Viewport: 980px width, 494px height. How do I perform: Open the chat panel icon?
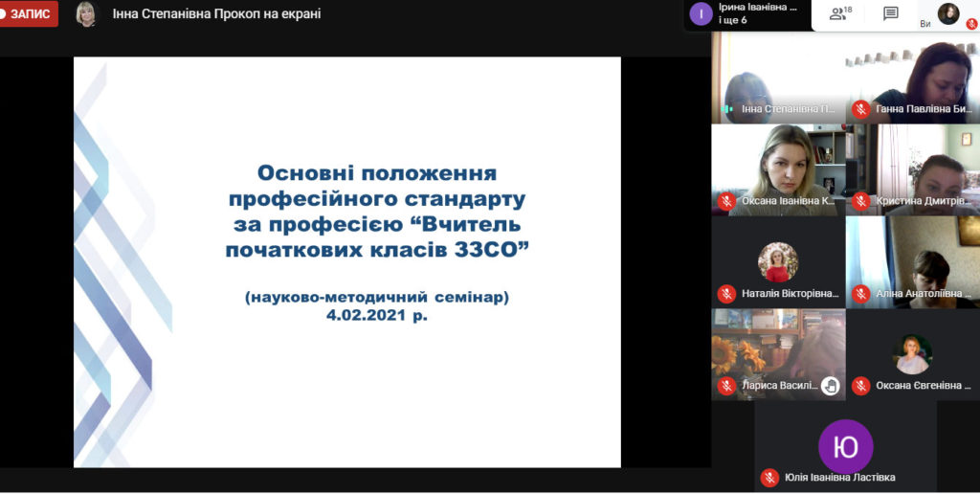pyautogui.click(x=891, y=13)
